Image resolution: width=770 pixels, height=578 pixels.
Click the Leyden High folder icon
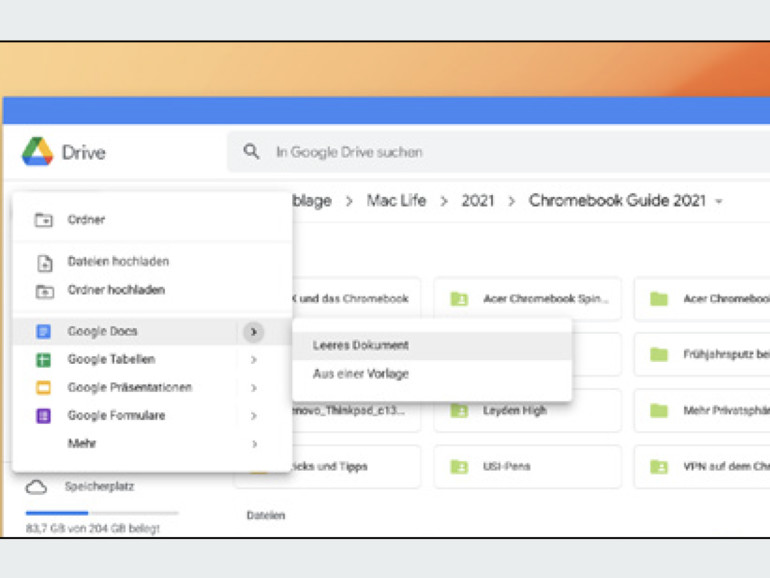coord(459,411)
